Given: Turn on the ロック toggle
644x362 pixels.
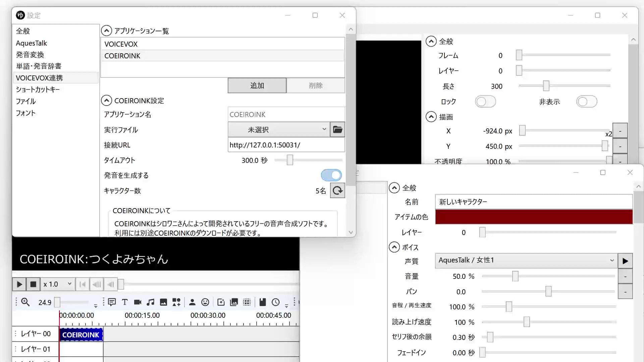Looking at the screenshot, I should click(485, 102).
